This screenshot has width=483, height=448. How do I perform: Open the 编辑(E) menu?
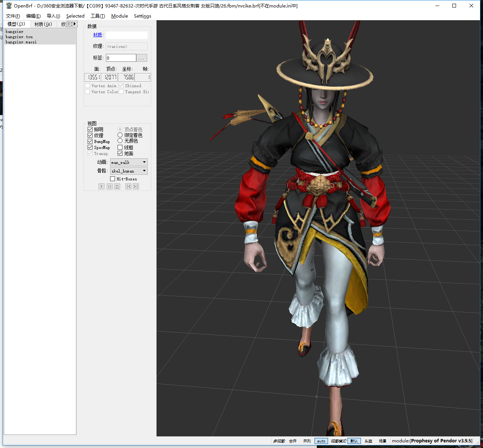point(33,16)
